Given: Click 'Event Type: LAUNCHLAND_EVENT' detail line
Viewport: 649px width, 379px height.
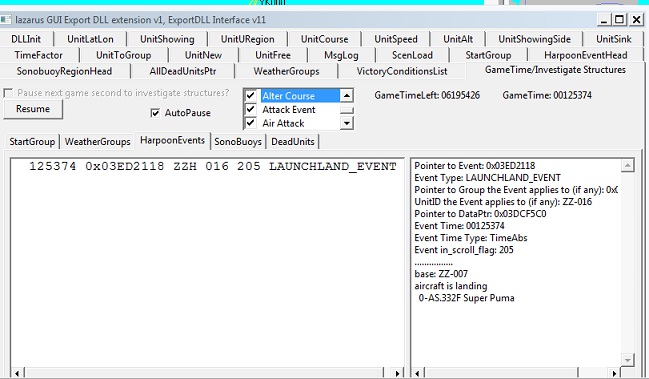Looking at the screenshot, I should pyautogui.click(x=488, y=178).
